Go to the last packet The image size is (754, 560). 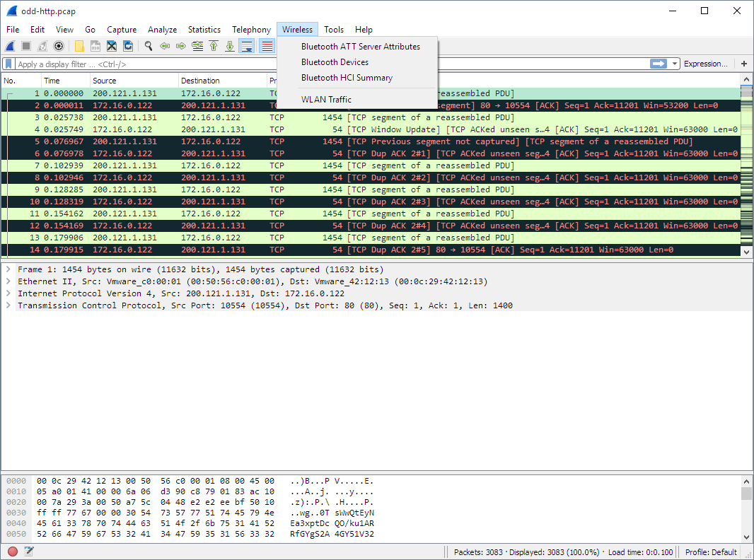coord(230,46)
